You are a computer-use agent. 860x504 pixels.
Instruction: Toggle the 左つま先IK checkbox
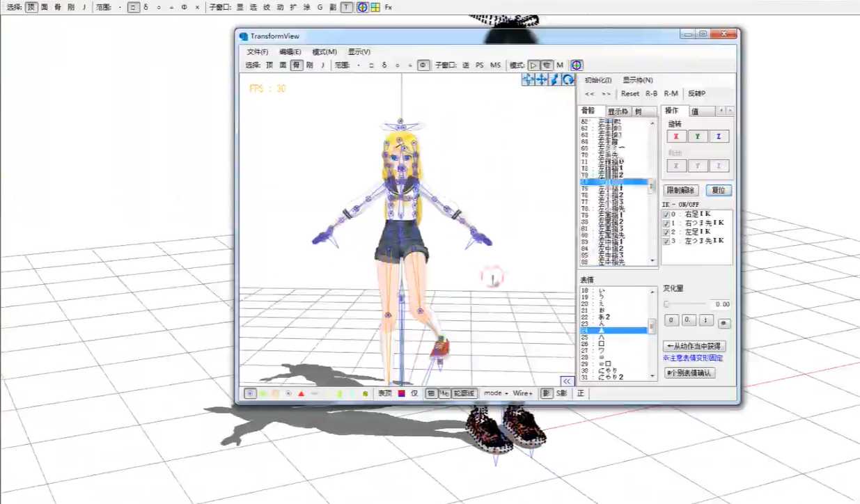[667, 241]
